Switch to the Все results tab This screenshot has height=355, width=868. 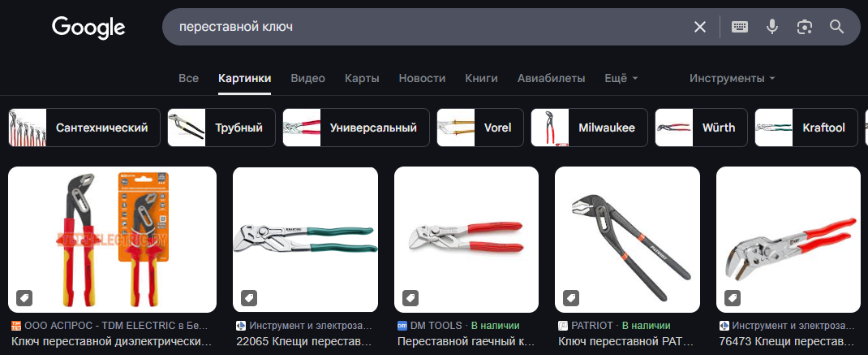tap(189, 78)
